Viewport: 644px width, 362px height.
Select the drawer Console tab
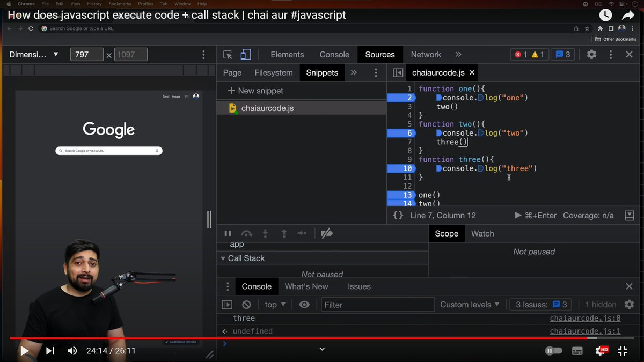click(257, 287)
